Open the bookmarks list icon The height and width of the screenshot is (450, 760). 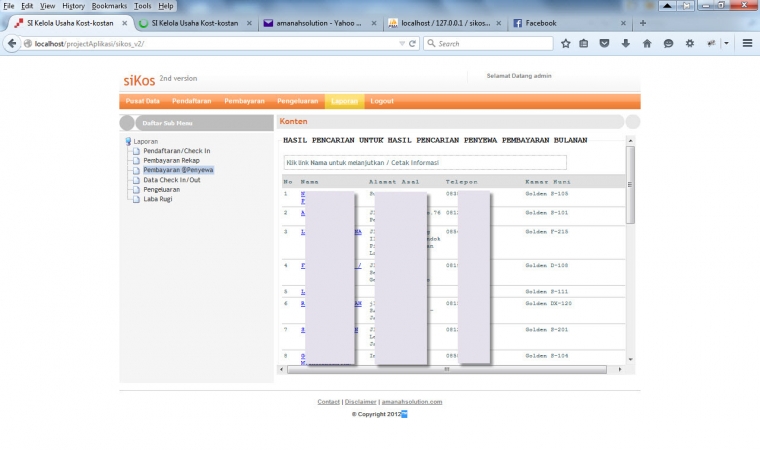pyautogui.click(x=585, y=43)
